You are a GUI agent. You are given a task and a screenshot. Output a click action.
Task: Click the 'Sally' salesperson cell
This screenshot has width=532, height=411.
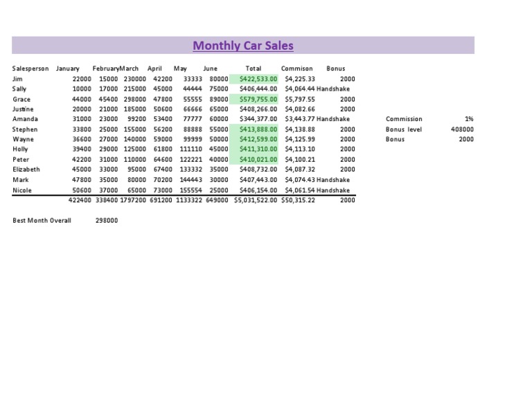[19, 89]
